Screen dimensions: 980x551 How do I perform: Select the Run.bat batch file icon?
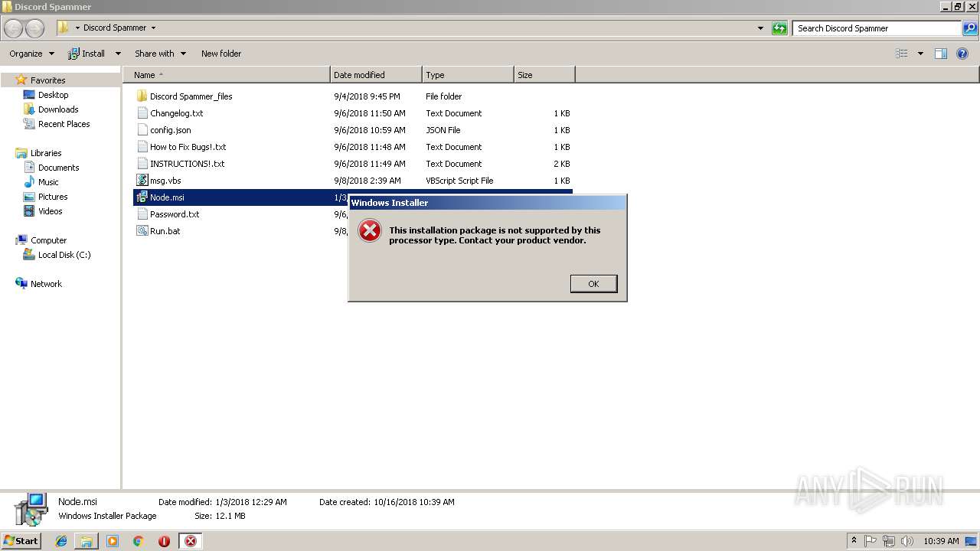pyautogui.click(x=142, y=231)
